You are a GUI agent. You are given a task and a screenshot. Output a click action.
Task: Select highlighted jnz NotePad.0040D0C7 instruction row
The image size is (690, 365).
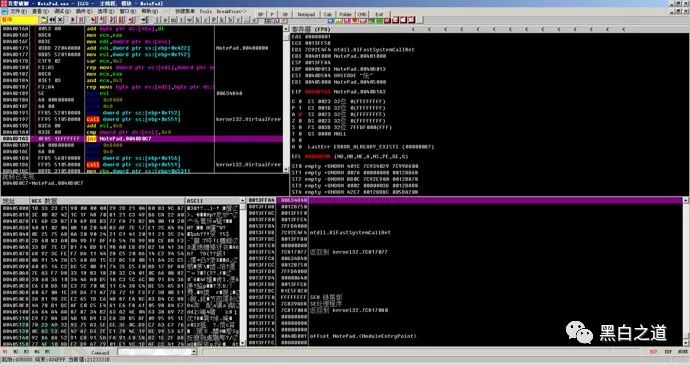coord(142,139)
